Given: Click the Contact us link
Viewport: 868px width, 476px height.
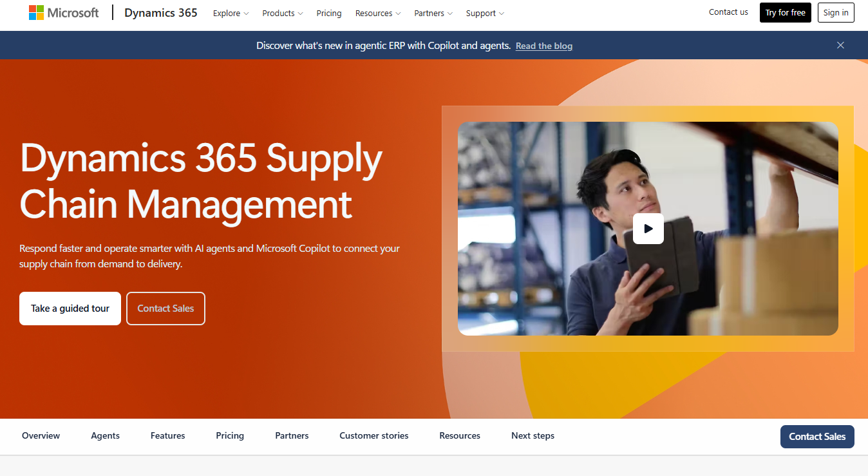Looking at the screenshot, I should click(x=728, y=12).
